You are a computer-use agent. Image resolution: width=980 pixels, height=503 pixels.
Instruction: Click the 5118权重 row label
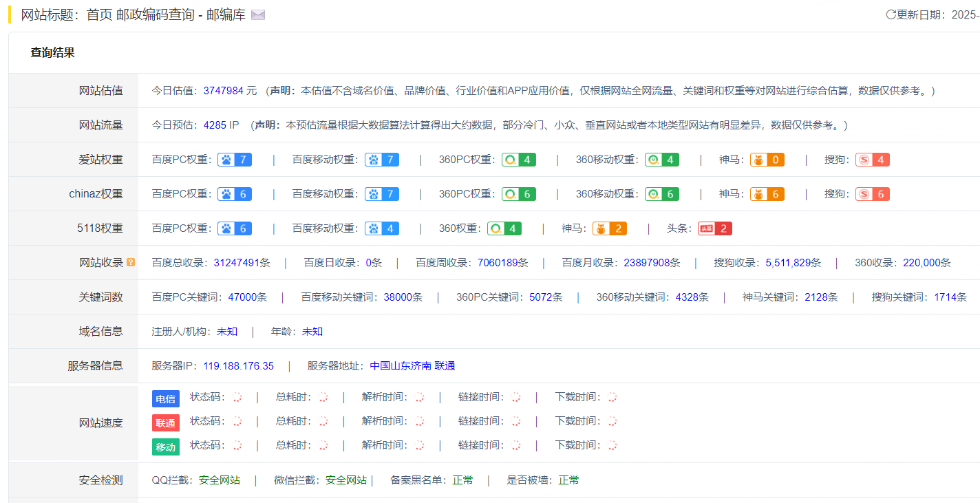[100, 228]
